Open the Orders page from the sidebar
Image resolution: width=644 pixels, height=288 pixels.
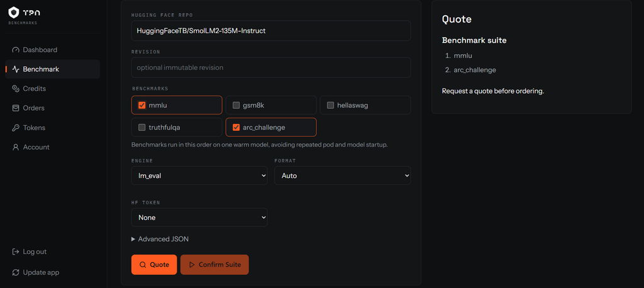tap(53, 108)
